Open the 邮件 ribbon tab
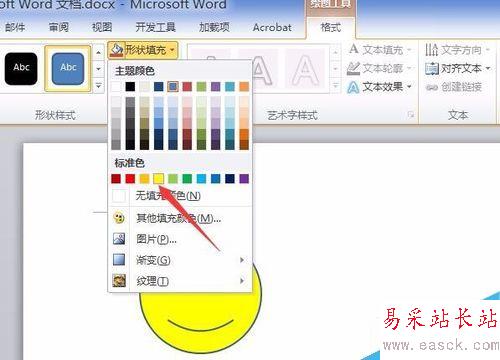 click(x=15, y=27)
